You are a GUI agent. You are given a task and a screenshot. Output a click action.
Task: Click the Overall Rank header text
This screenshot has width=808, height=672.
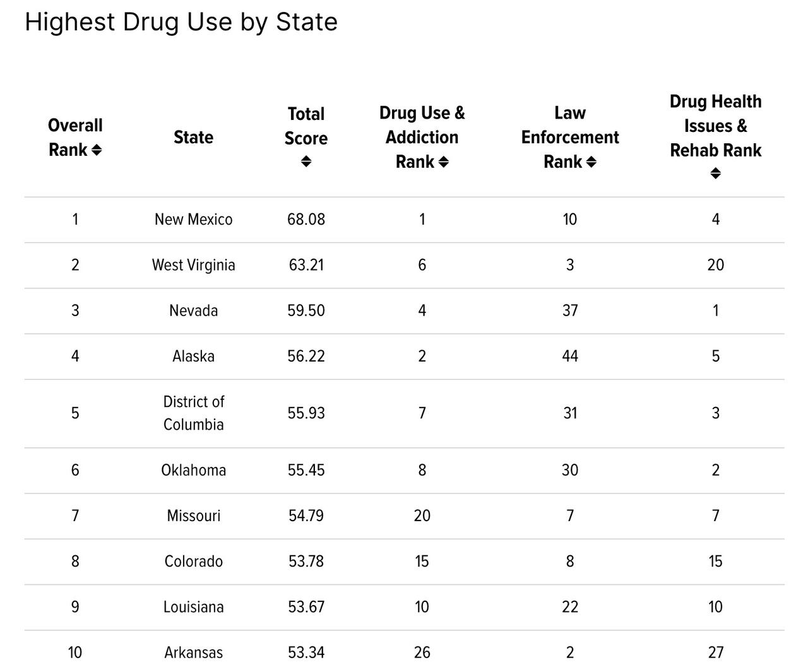coord(74,126)
